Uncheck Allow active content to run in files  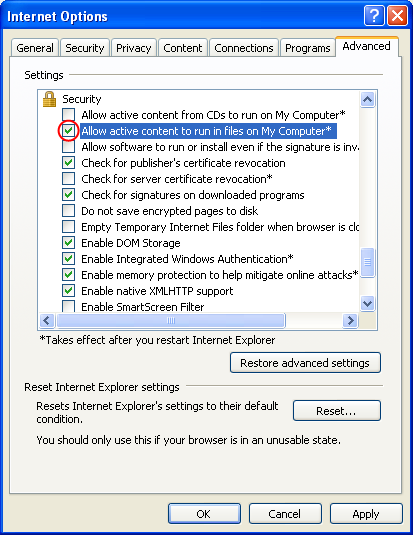coord(68,131)
